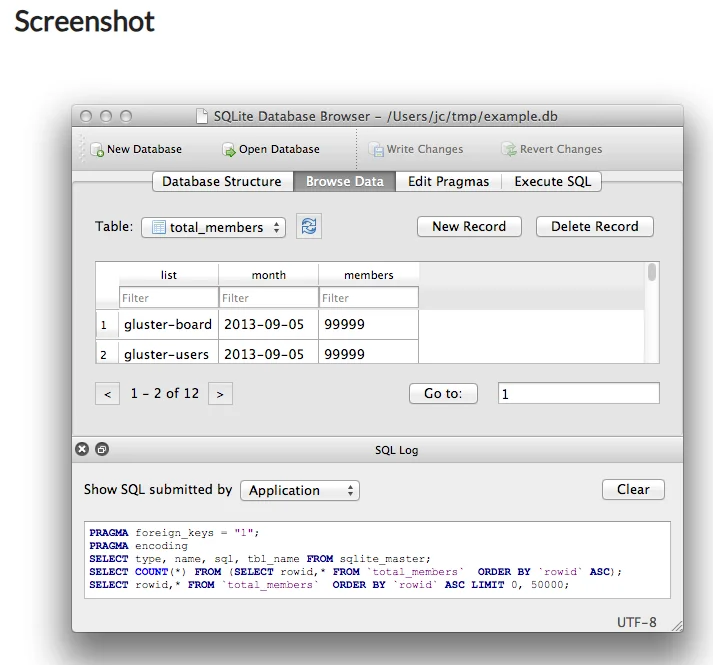Click the Revert Changes toolbar icon
Screen dimensions: 713x665
pos(509,149)
